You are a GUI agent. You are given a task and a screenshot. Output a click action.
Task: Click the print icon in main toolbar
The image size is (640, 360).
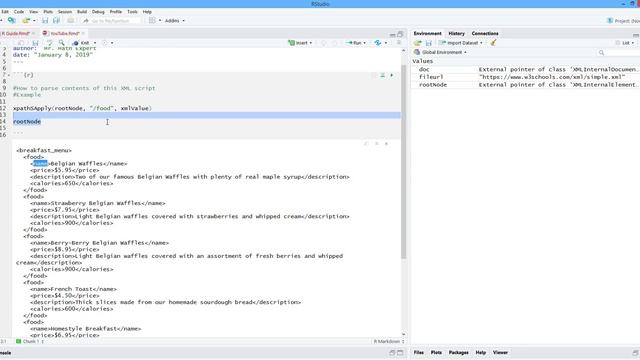coord(70,20)
